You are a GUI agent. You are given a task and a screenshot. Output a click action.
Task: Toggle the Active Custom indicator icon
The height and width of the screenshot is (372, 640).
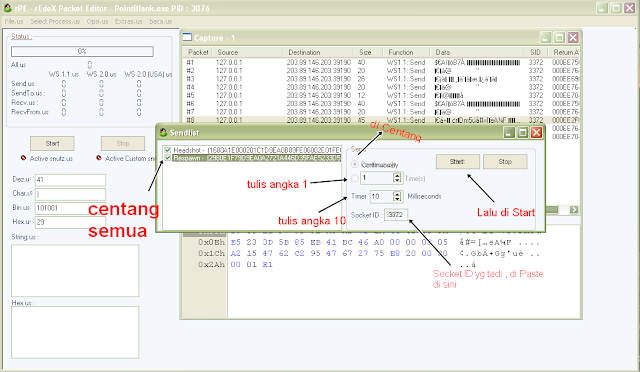pyautogui.click(x=99, y=158)
